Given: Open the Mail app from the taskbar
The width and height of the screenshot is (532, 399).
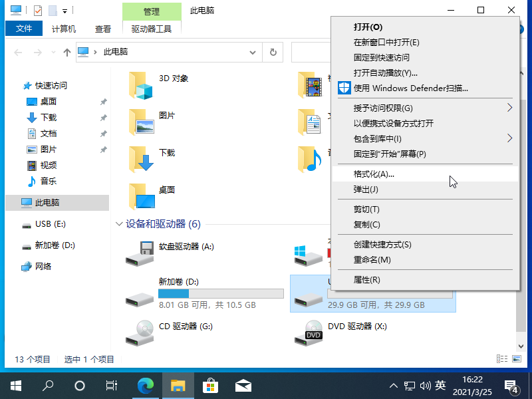Looking at the screenshot, I should click(243, 384).
